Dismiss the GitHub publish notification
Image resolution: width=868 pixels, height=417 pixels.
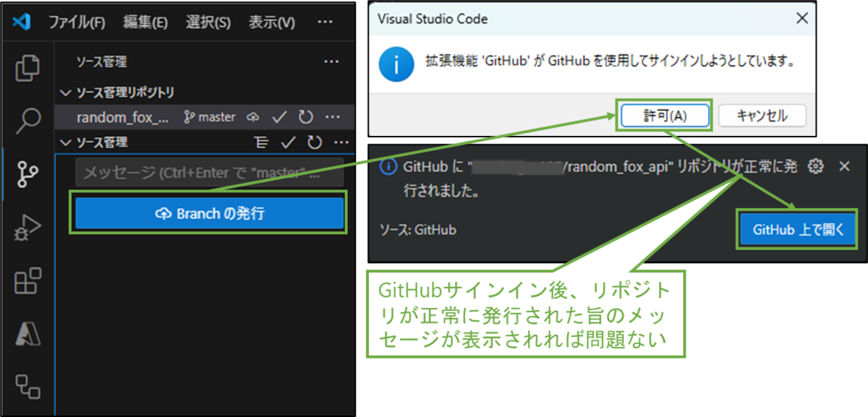click(x=844, y=166)
